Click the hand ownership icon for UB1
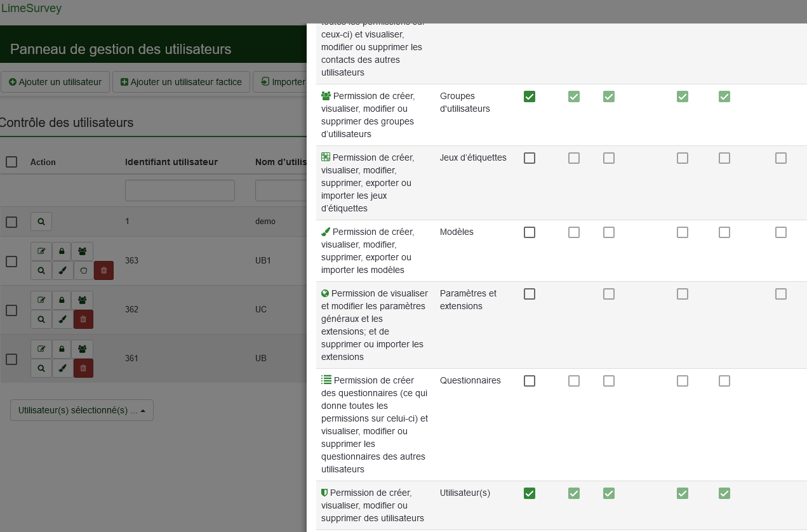807x532 pixels. [83, 270]
